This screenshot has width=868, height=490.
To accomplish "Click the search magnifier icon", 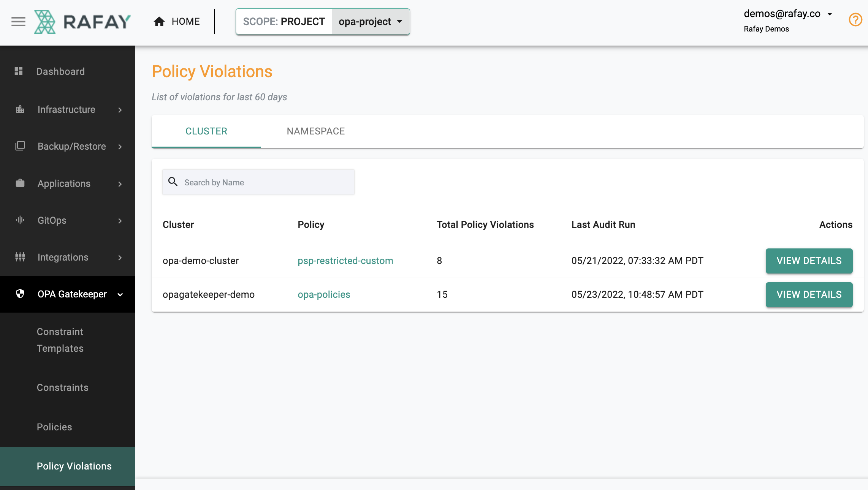I will 173,182.
